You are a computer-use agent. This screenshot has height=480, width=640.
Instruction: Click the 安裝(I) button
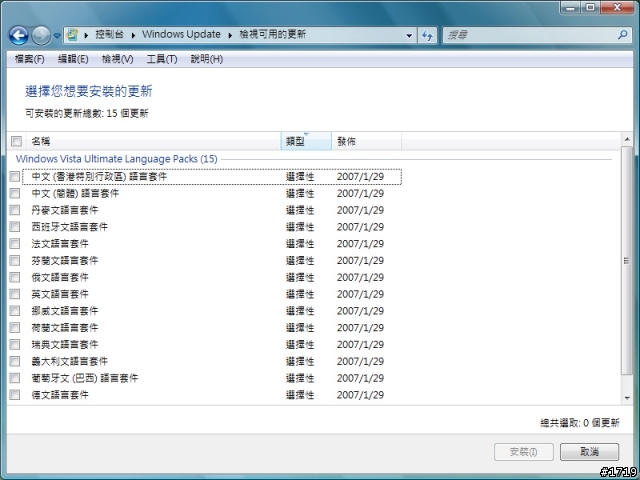pos(524,452)
